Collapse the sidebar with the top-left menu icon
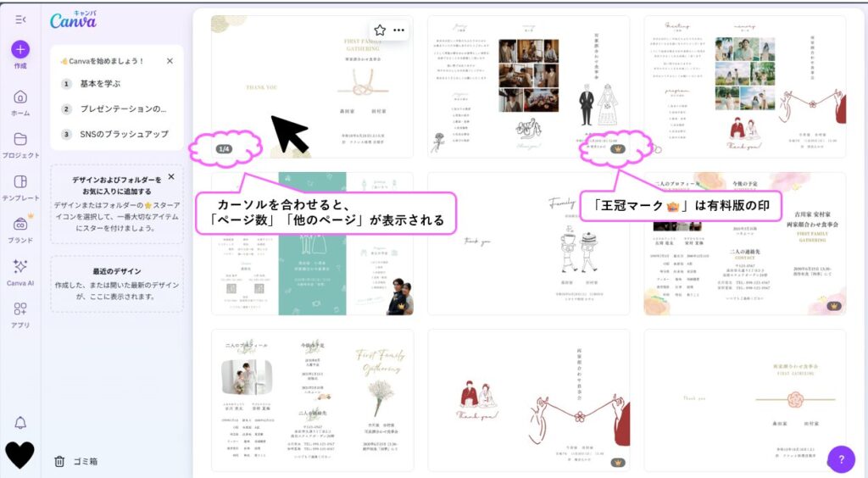The image size is (868, 478). click(20, 19)
